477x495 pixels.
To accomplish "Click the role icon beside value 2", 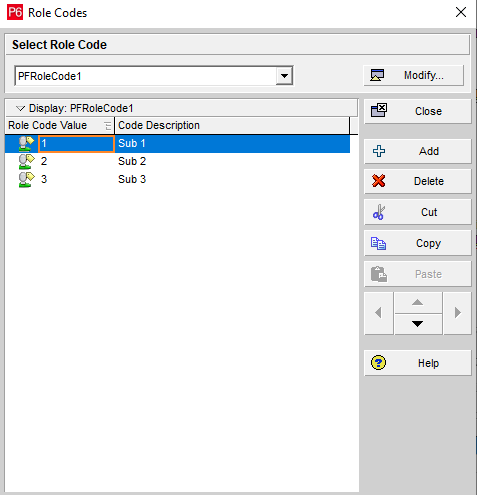I will pos(26,161).
